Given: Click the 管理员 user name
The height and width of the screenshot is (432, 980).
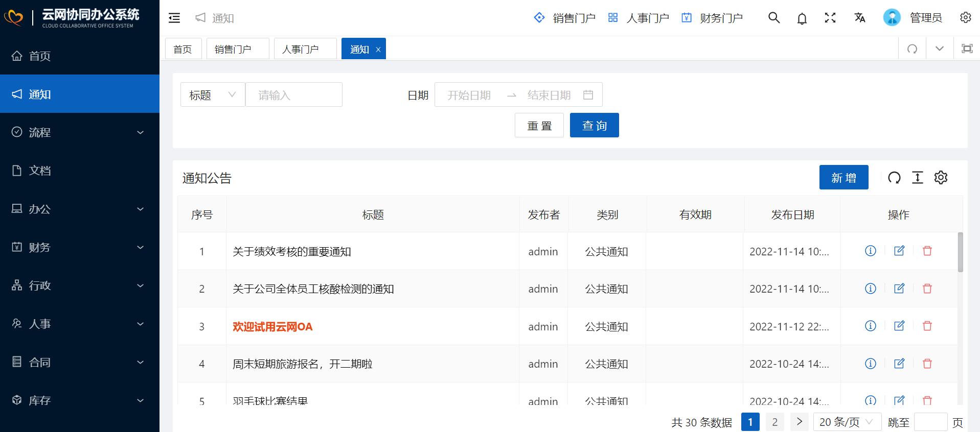Looking at the screenshot, I should 926,18.
